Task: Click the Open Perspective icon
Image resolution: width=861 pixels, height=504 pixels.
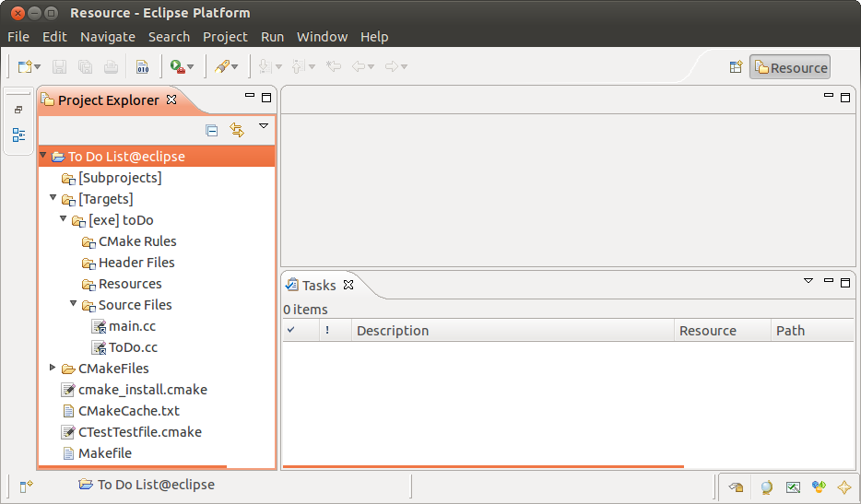Action: pyautogui.click(x=737, y=67)
